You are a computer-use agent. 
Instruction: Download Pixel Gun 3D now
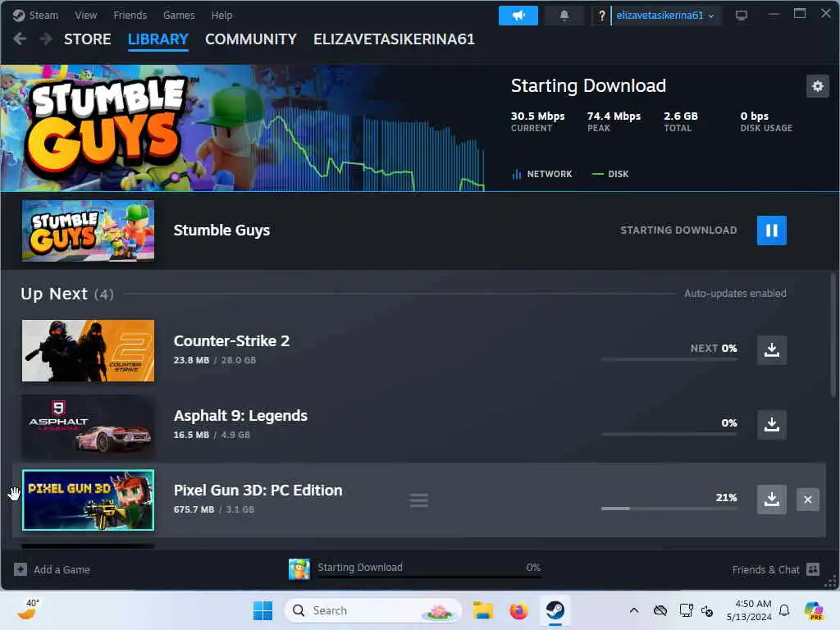pos(771,500)
